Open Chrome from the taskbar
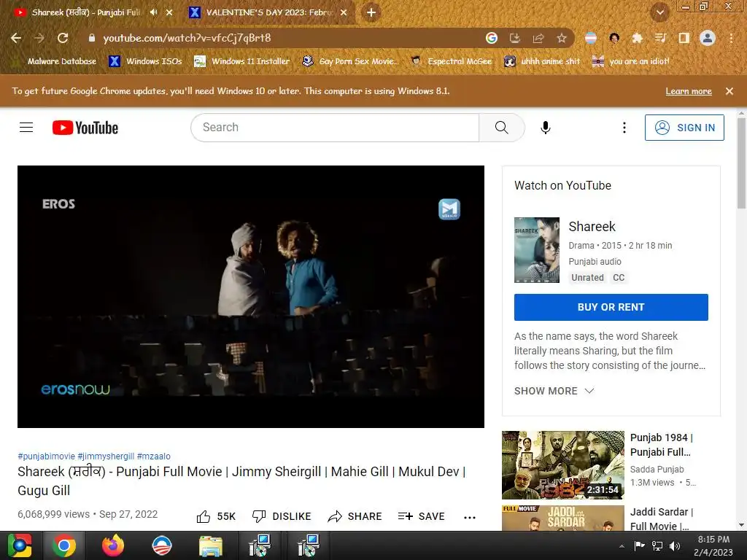This screenshot has width=747, height=560. pos(64,545)
